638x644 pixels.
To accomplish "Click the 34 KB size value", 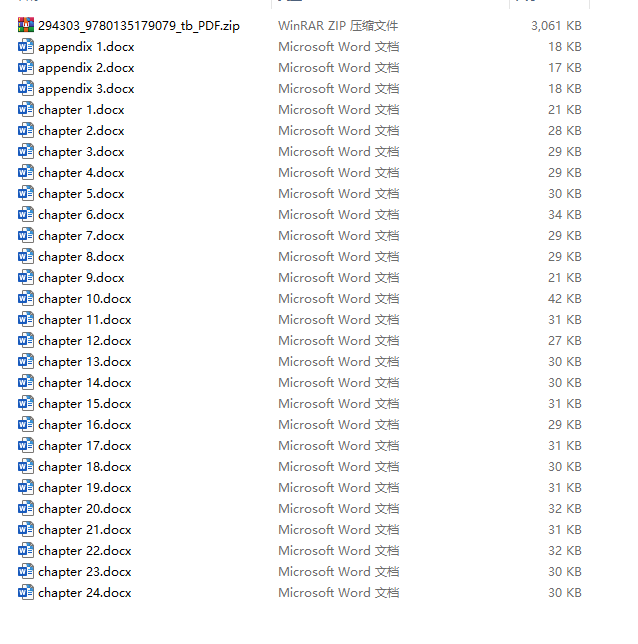I will pos(565,214).
